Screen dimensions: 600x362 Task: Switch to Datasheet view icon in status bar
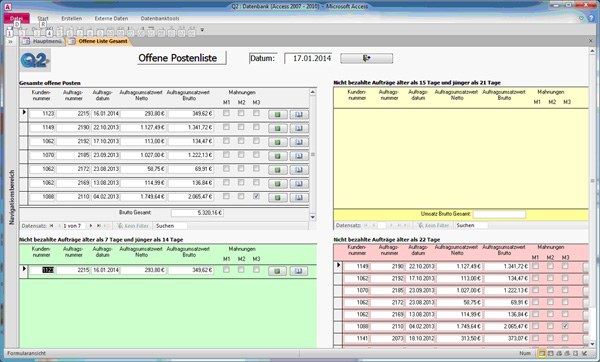tap(551, 353)
